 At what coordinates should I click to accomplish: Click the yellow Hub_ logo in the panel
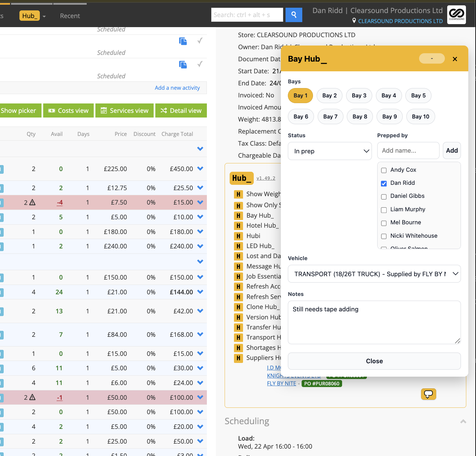pyautogui.click(x=241, y=178)
